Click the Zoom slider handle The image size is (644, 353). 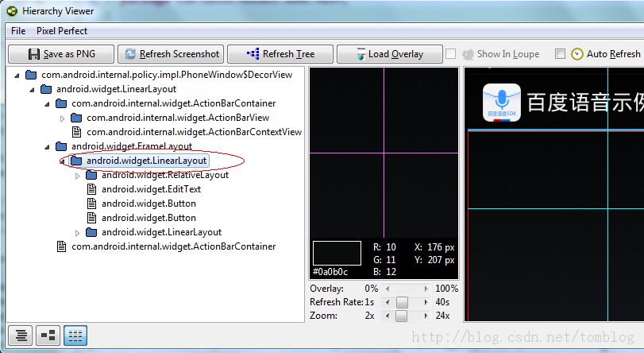401,316
